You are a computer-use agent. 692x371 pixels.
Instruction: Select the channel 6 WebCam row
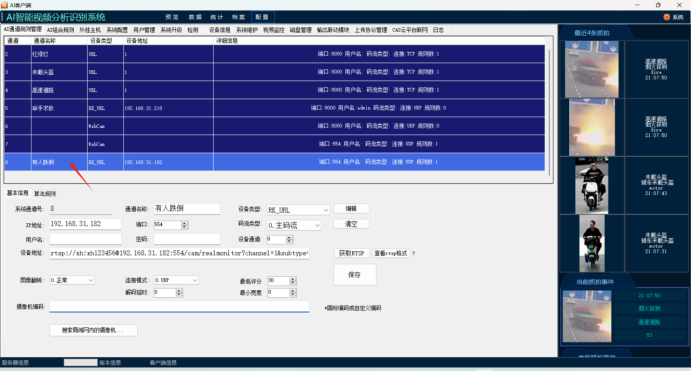[x=275, y=126]
